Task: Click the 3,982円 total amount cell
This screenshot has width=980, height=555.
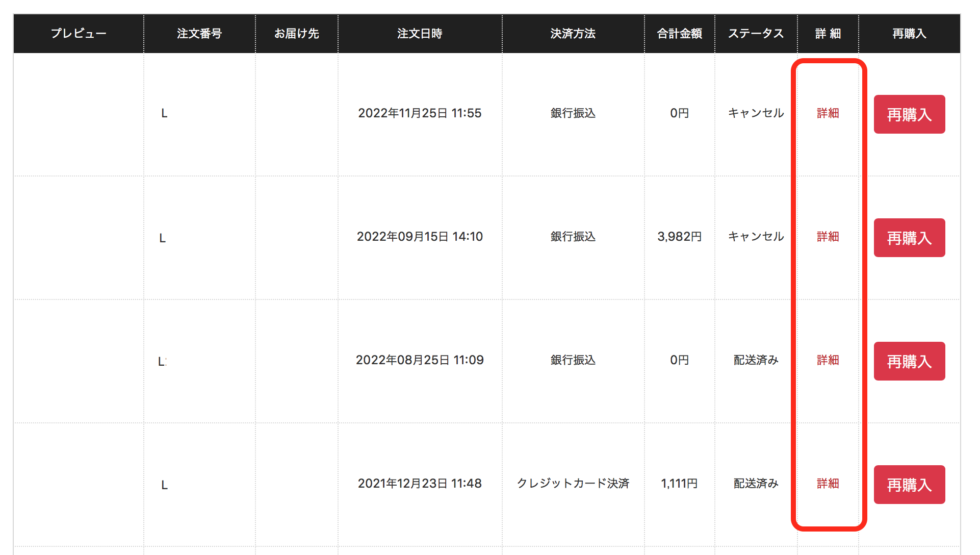Action: (x=679, y=237)
